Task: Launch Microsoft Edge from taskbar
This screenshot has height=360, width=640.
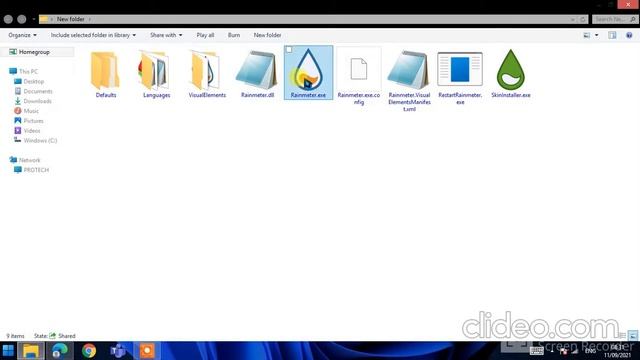Action: [x=60, y=351]
